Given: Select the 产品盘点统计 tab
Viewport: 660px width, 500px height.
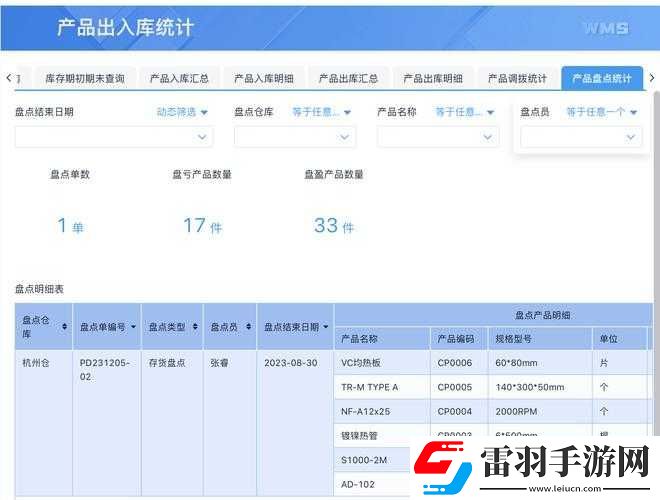Looking at the screenshot, I should (x=602, y=78).
